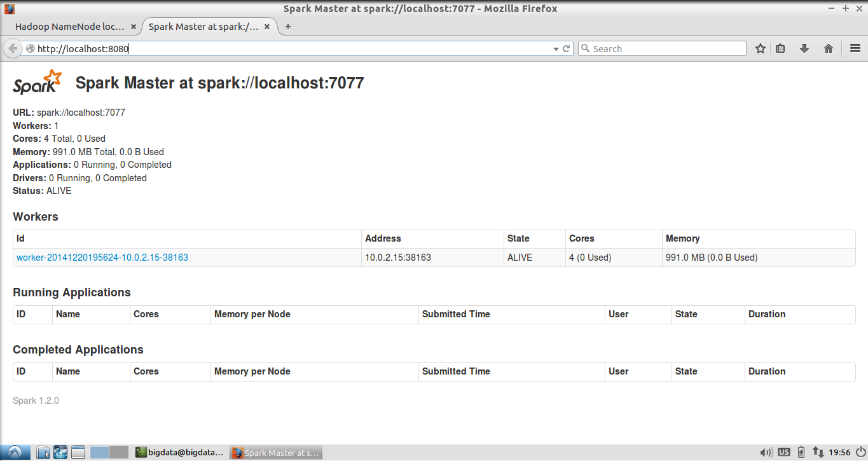Click the LXDE start menu button

click(x=15, y=453)
